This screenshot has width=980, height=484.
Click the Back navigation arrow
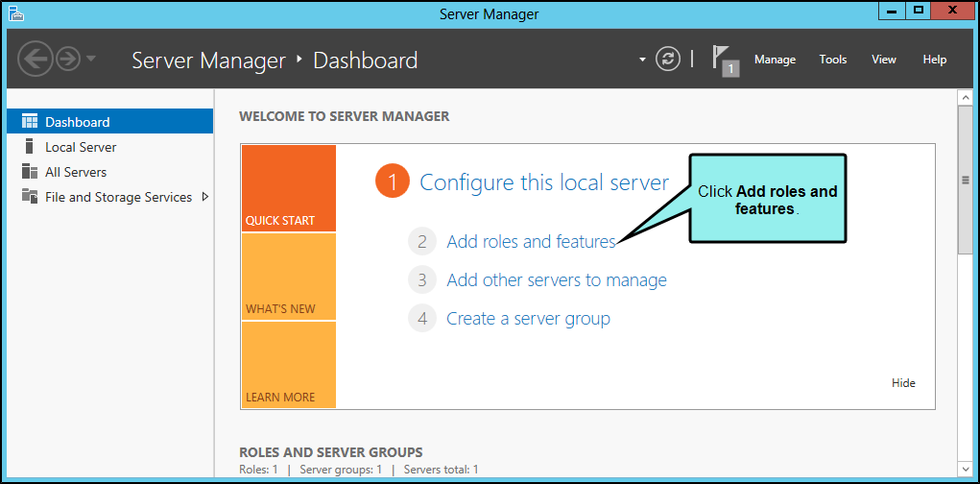[36, 59]
